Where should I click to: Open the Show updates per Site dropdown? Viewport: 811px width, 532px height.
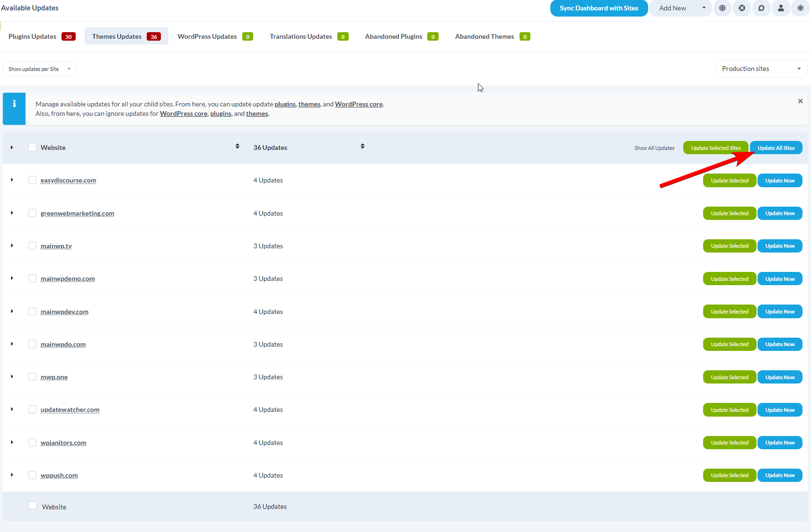click(x=39, y=69)
